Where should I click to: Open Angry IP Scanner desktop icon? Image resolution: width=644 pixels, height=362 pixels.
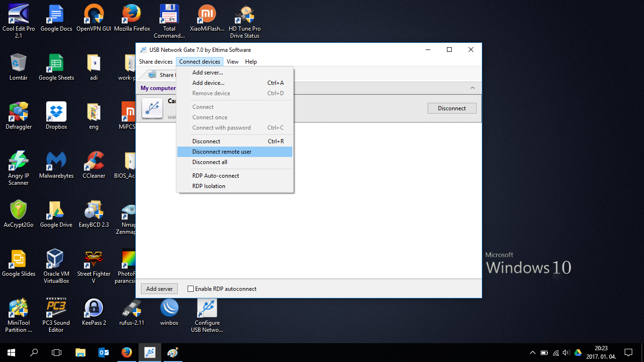tap(18, 161)
